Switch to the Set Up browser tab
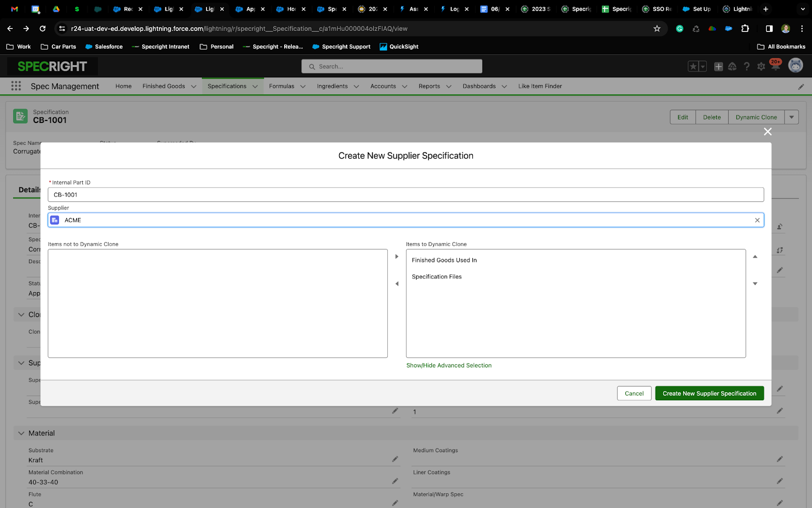The image size is (812, 508). coord(697,9)
